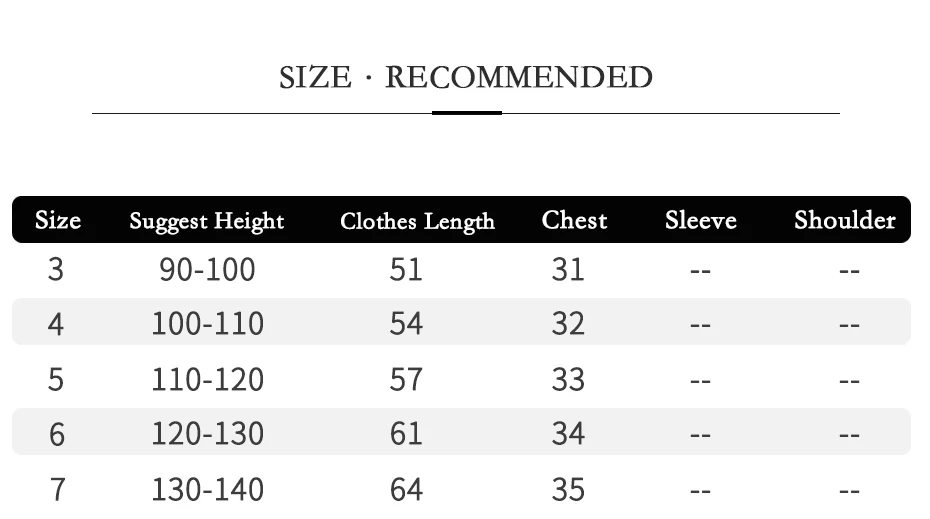This screenshot has width=930, height=519.
Task: Click the Size column header
Action: tap(58, 220)
